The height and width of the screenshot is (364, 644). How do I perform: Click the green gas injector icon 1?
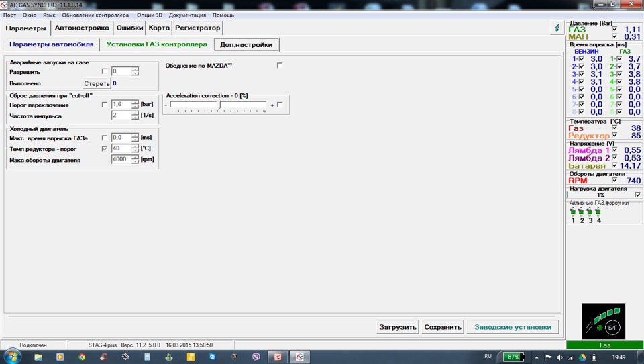point(572,212)
